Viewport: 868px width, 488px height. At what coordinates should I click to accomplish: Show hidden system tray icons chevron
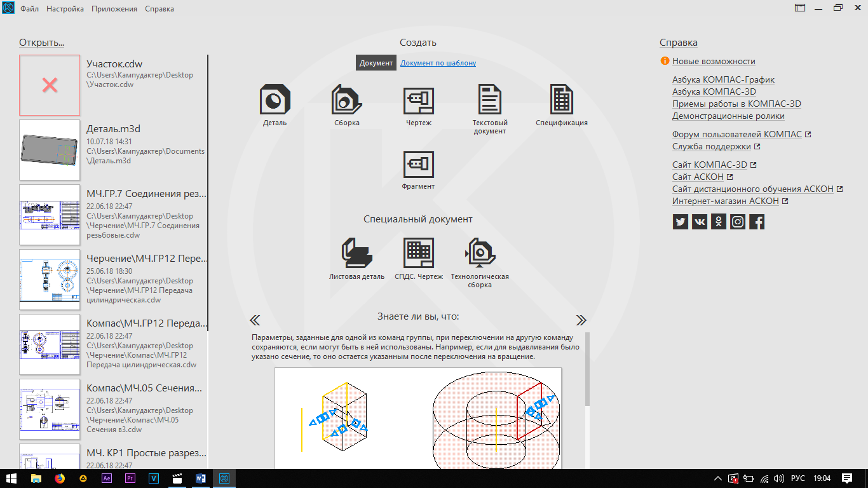717,478
